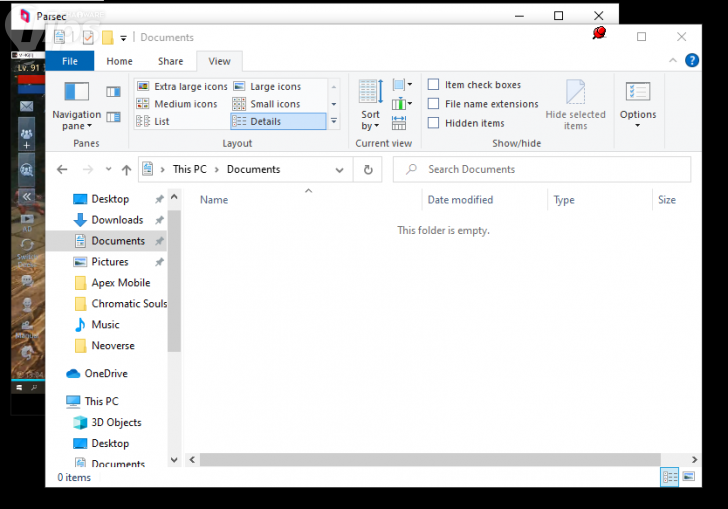728x509 pixels.
Task: Open Downloads in Quick access
Action: (x=117, y=220)
